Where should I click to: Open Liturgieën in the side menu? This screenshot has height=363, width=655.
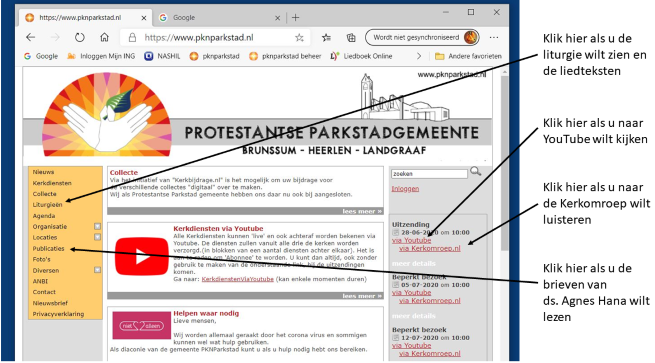(48, 205)
